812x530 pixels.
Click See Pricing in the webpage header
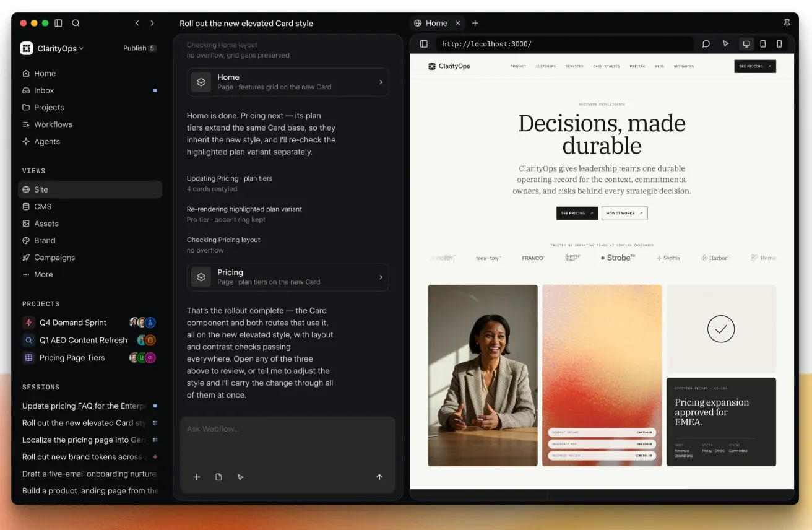pos(755,66)
